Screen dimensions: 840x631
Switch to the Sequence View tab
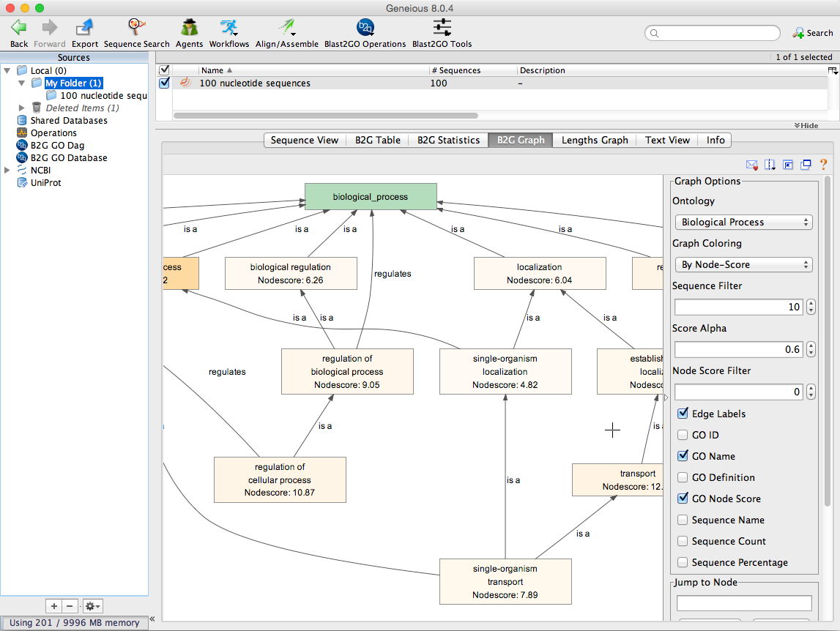click(304, 141)
